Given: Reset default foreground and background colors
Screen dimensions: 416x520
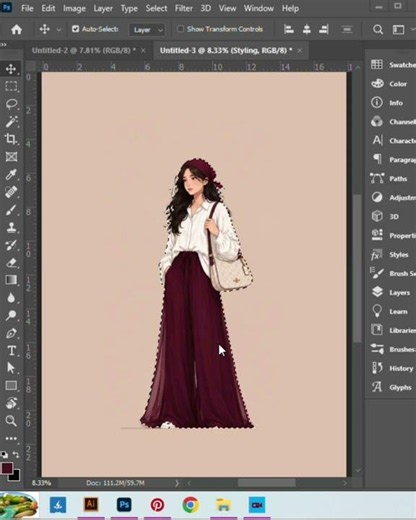Looking at the screenshot, I should 4,455.
